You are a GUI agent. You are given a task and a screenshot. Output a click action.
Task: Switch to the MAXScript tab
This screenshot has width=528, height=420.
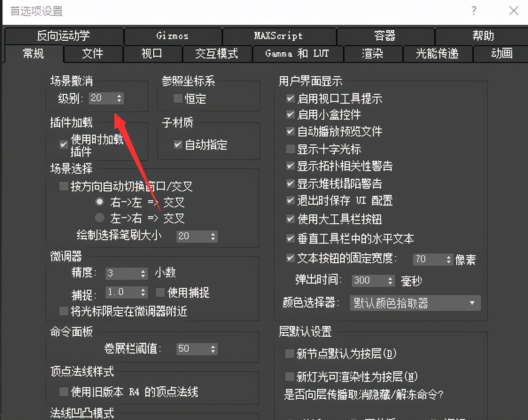[278, 36]
